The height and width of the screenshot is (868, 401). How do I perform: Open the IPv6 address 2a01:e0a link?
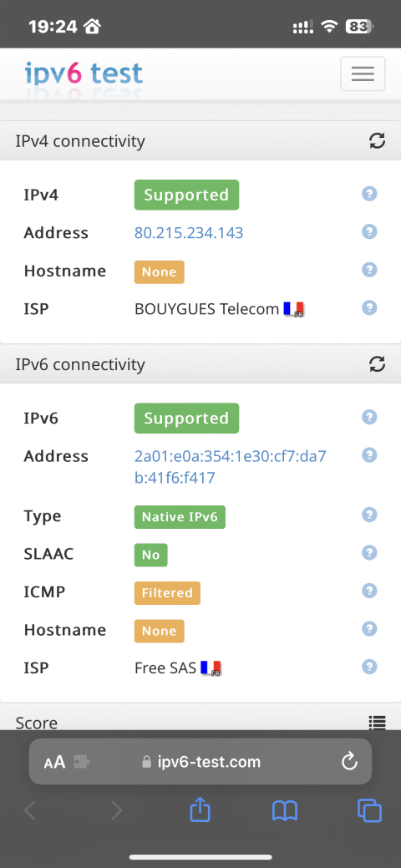(x=231, y=467)
